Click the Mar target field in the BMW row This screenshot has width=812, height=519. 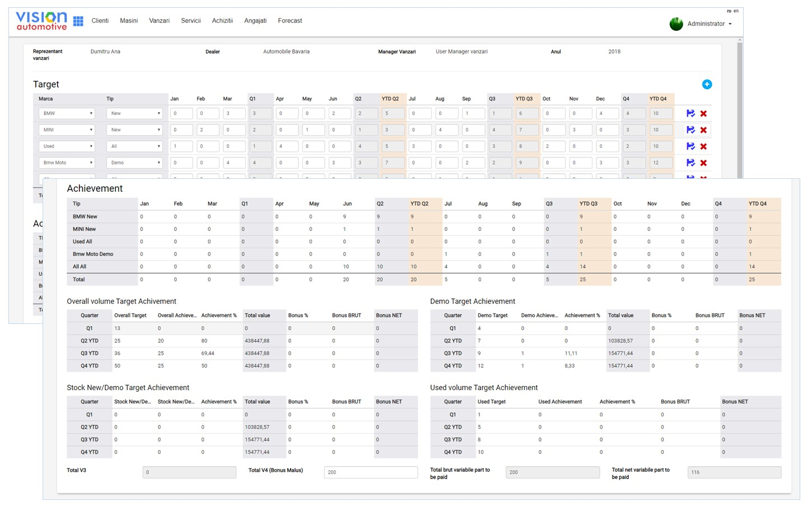[x=234, y=113]
